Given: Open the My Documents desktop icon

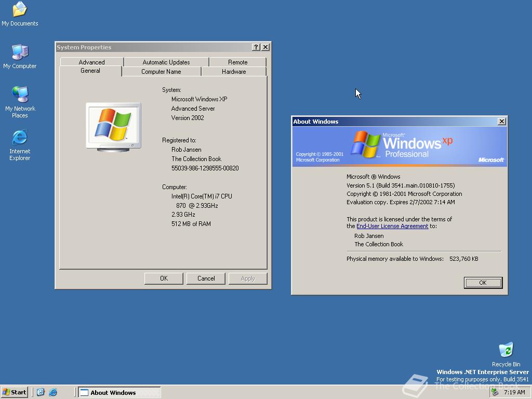Looking at the screenshot, I should [x=20, y=14].
